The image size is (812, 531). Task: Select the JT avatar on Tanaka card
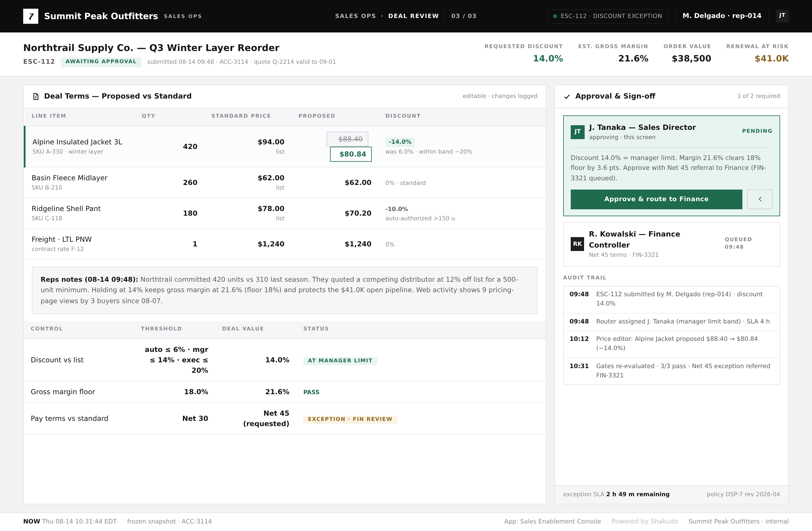click(x=577, y=132)
